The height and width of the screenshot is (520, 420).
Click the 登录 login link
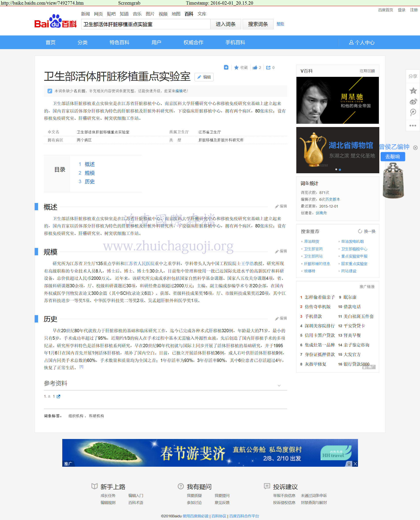coord(401,10)
